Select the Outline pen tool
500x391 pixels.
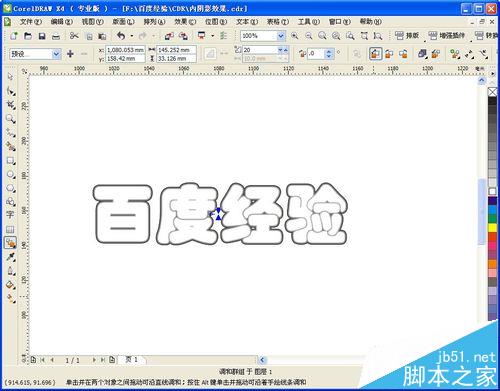(10, 271)
